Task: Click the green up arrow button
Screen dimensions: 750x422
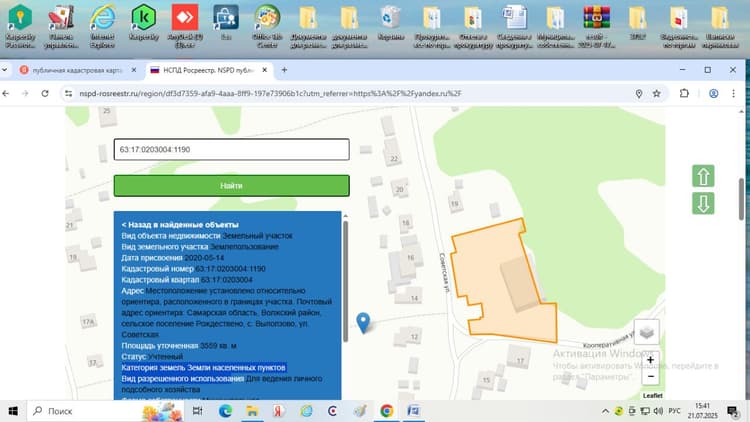Action: pos(703,176)
